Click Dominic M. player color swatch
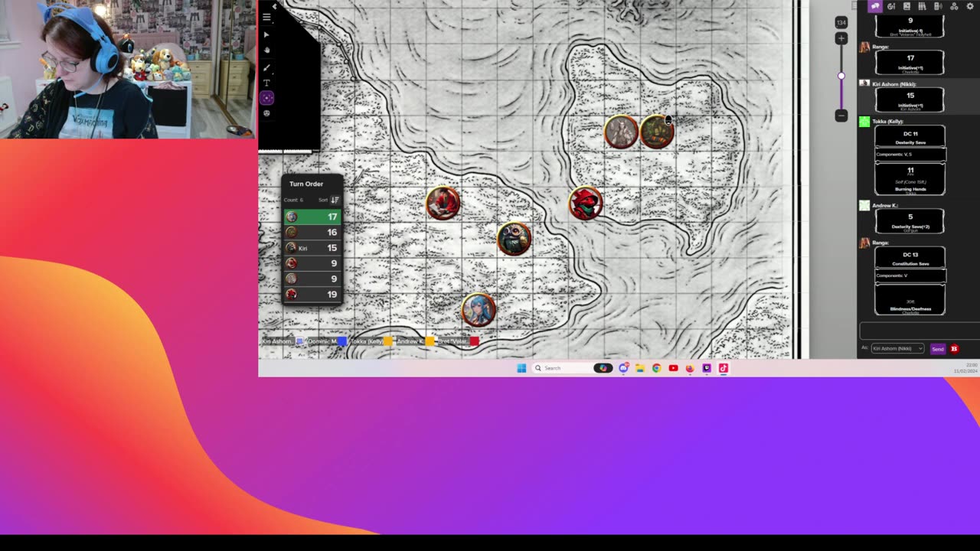The image size is (980, 551). [341, 341]
